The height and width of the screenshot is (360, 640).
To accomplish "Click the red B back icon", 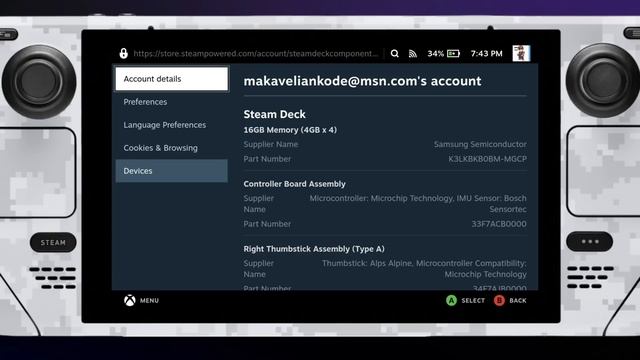I will point(499,301).
